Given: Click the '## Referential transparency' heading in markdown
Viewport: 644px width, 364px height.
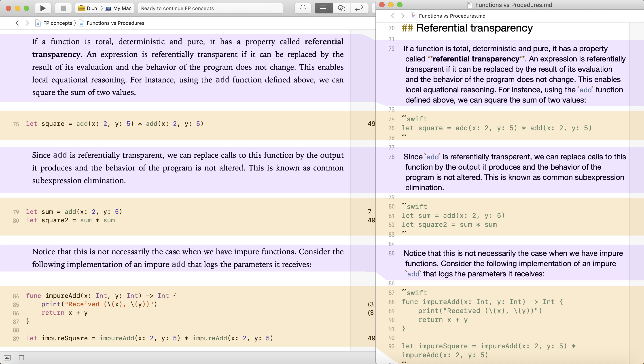Looking at the screenshot, I should coord(467,28).
